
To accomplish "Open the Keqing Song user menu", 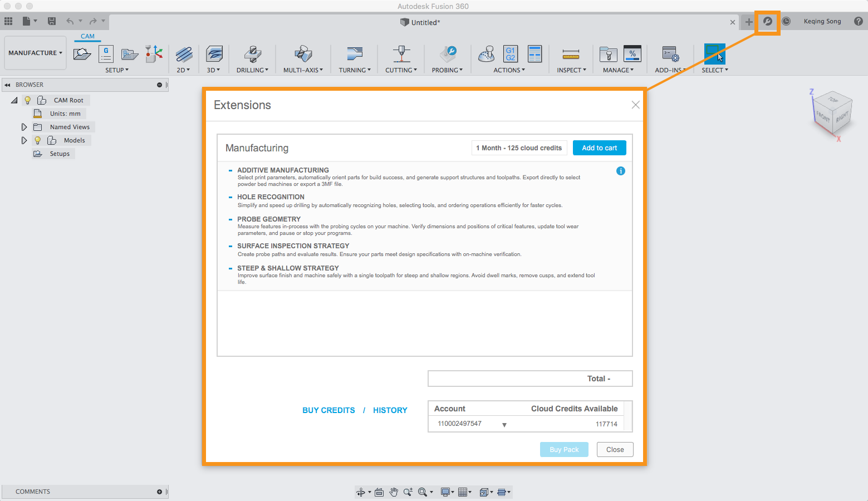I will coord(822,21).
